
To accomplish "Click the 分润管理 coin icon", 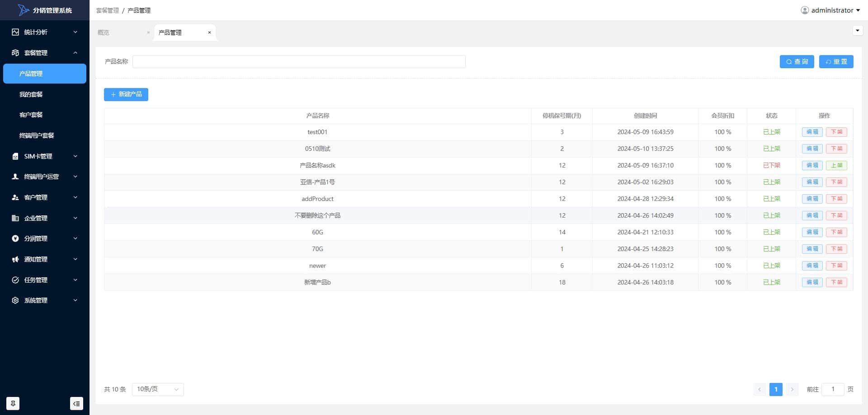I will point(15,238).
